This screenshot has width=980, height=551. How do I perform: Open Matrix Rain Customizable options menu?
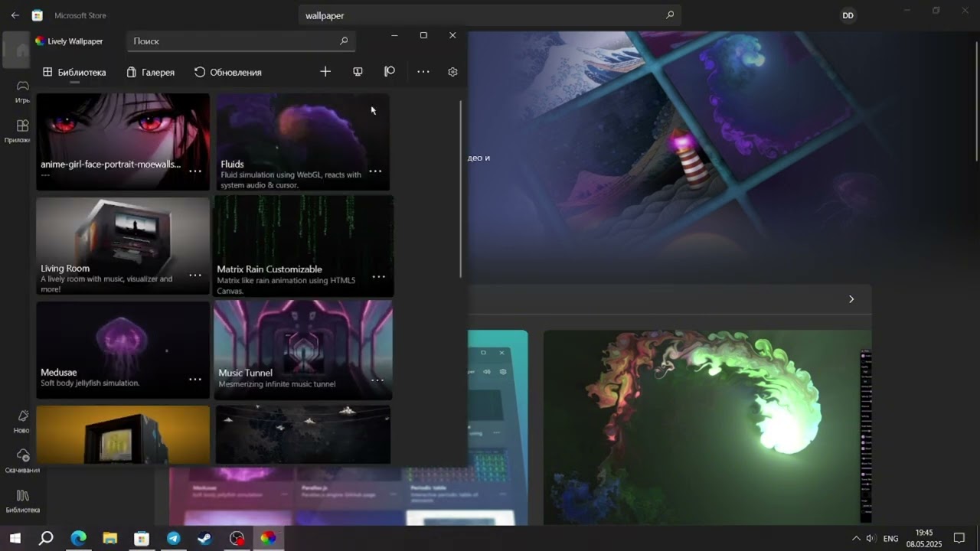click(378, 277)
